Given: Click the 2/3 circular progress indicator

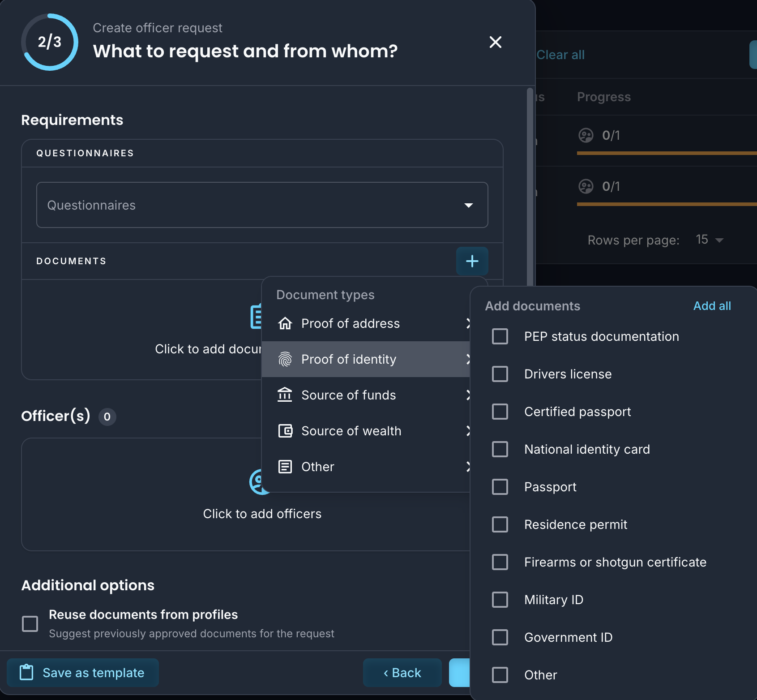Looking at the screenshot, I should click(x=50, y=42).
